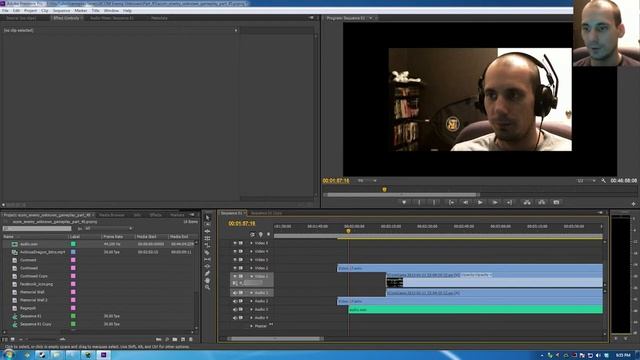Screen dimensions: 640x360
Task: Switch to Effect Controls tab
Action: pos(67,18)
